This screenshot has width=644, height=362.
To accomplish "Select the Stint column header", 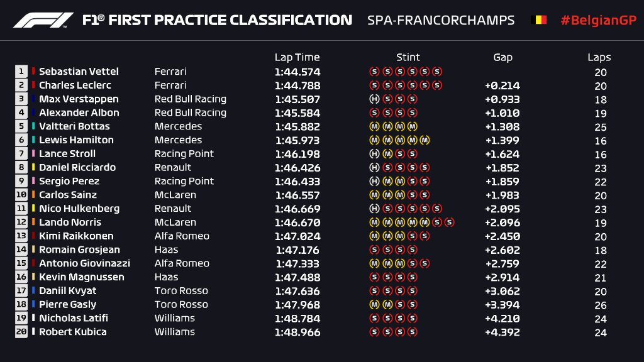I will point(408,57).
